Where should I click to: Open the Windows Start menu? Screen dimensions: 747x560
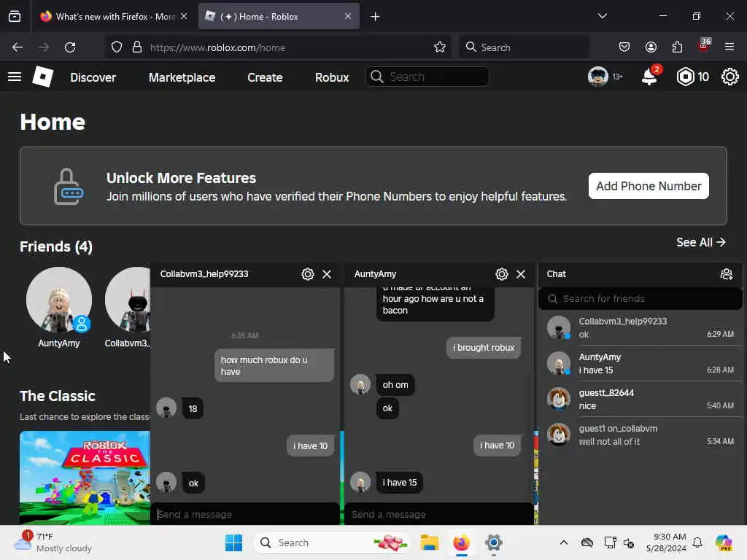coord(233,542)
